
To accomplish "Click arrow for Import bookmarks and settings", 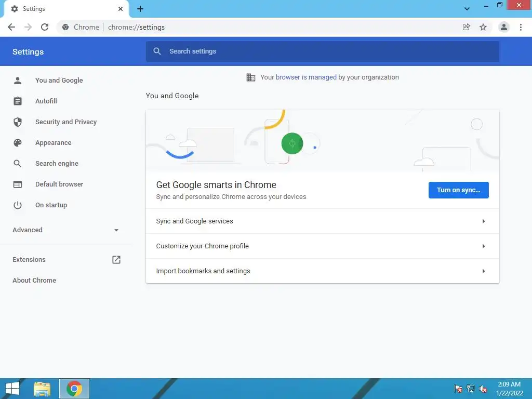I will [484, 271].
